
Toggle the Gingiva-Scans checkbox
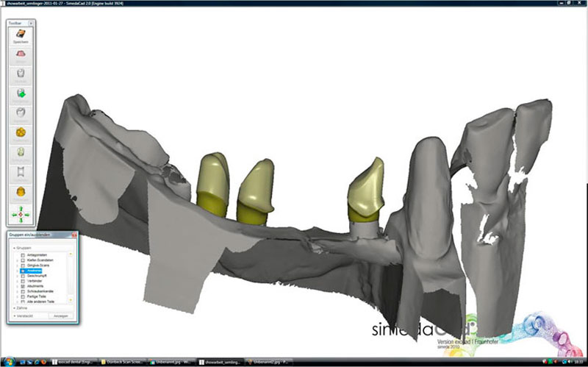(23, 265)
